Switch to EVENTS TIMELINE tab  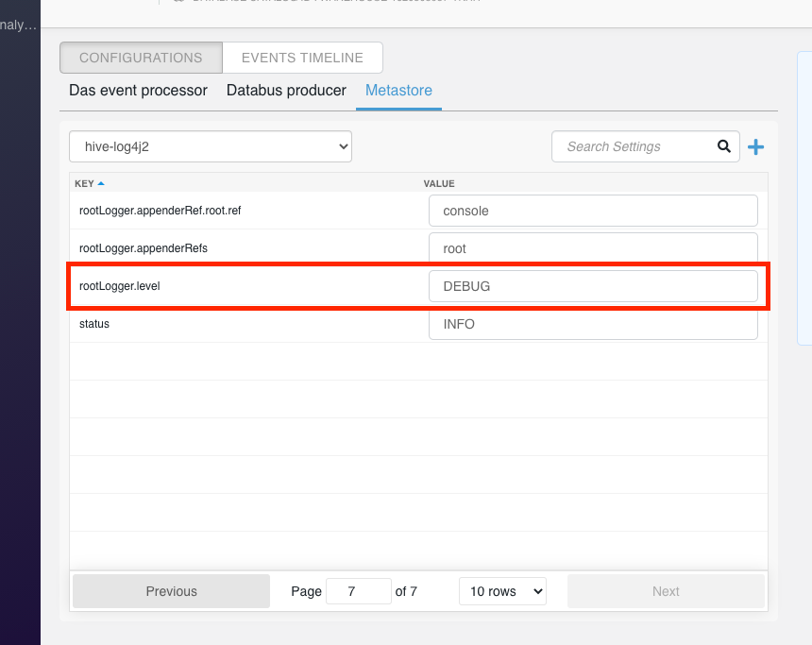(x=302, y=58)
